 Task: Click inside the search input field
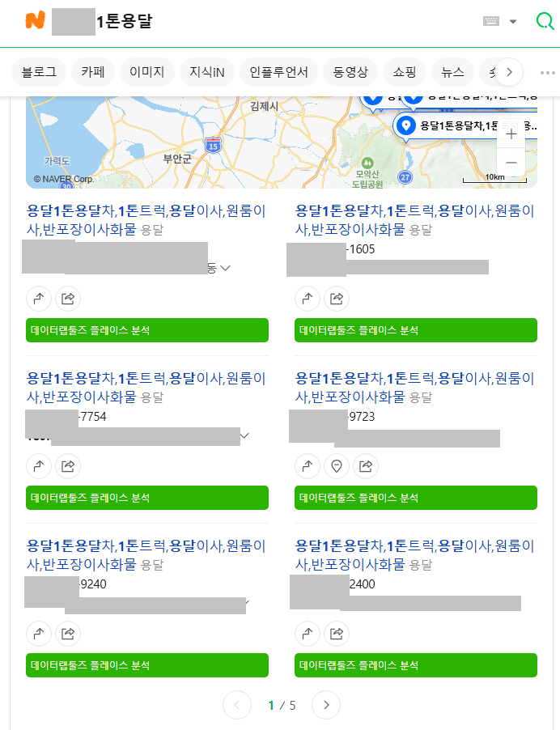click(x=283, y=22)
